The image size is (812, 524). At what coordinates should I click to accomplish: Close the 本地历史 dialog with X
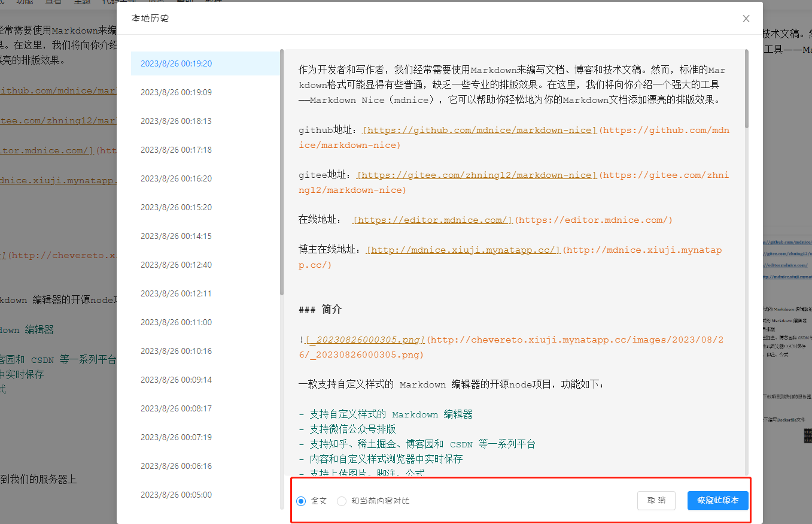pyautogui.click(x=746, y=19)
